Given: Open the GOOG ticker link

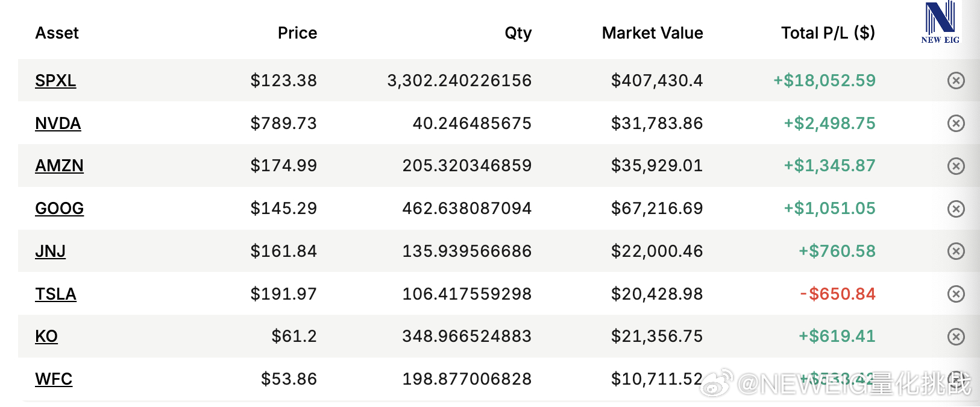Looking at the screenshot, I should (x=59, y=208).
